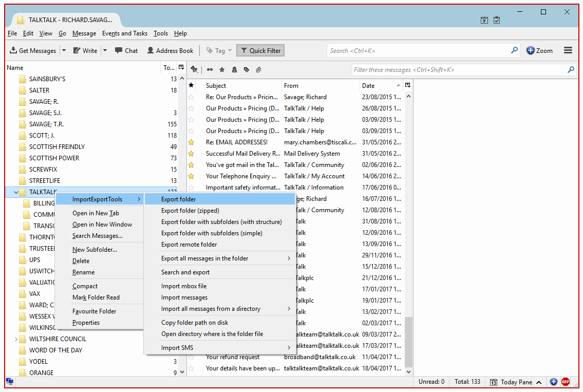The image size is (583, 392).
Task: Click the Name column header
Action: [83, 68]
